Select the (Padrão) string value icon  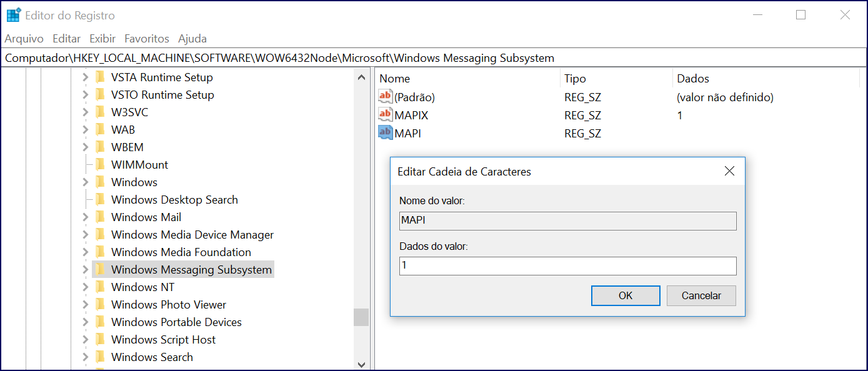[386, 97]
